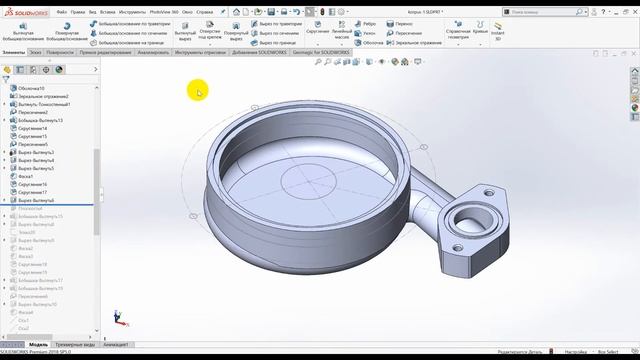Click the Reference Geometry (Справочная геометрия) icon

(x=458, y=24)
